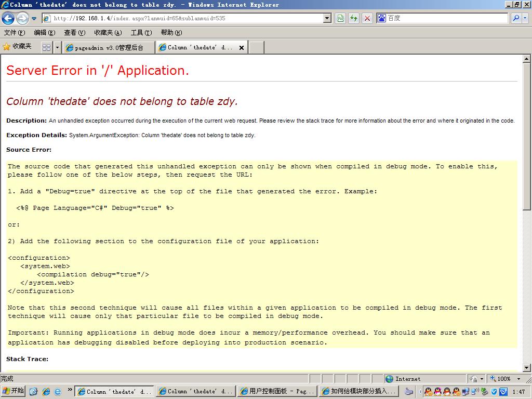Viewport: 532px width, 399px height.
Task: Click in the 百度 search box
Action: pyautogui.click(x=447, y=18)
